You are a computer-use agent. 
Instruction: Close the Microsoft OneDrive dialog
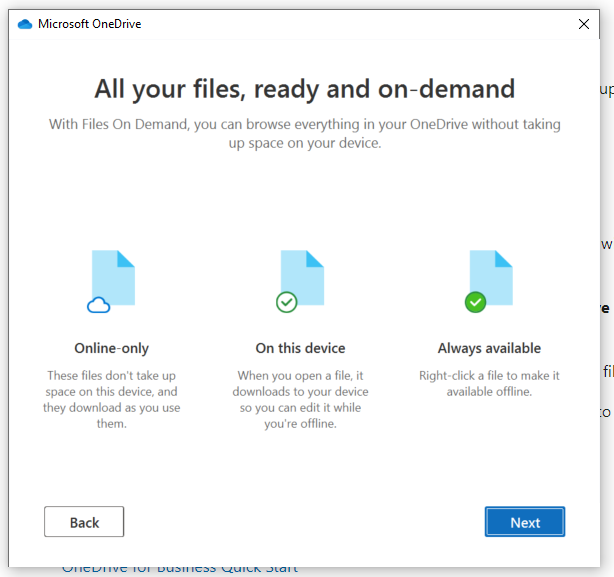pyautogui.click(x=583, y=24)
